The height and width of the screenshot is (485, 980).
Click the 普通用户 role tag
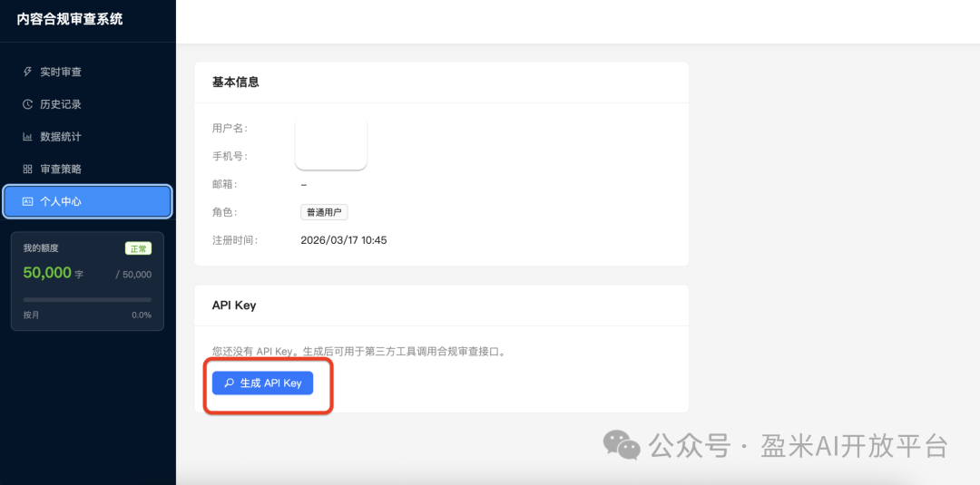point(324,212)
